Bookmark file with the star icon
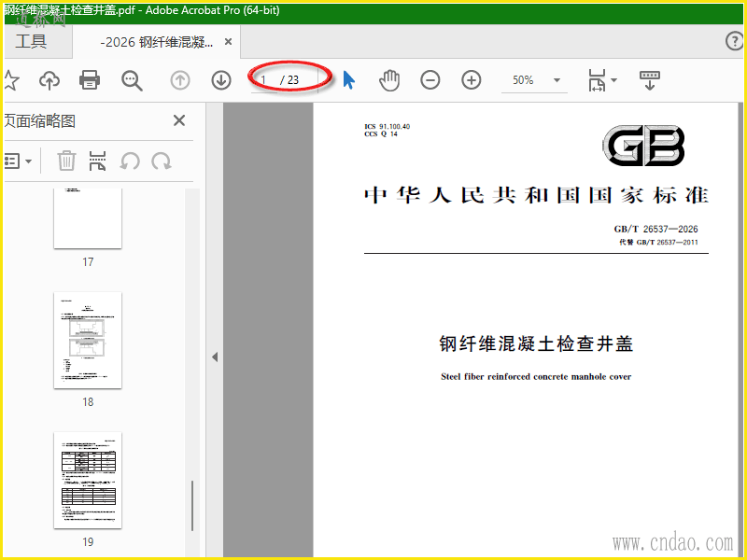The image size is (747, 560). click(x=10, y=80)
